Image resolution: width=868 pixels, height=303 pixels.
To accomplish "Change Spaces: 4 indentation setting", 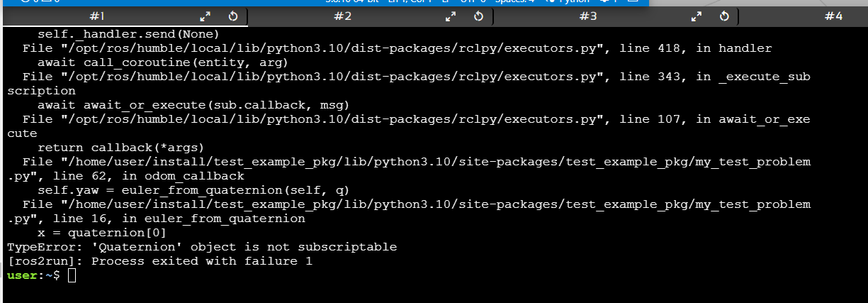I will [x=514, y=2].
